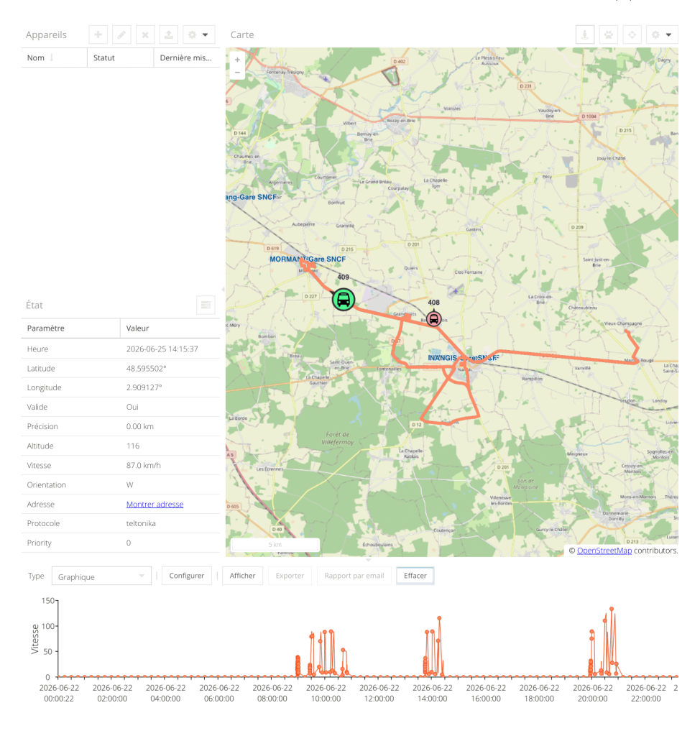Click the send command upload icon
700x736 pixels.
(169, 34)
